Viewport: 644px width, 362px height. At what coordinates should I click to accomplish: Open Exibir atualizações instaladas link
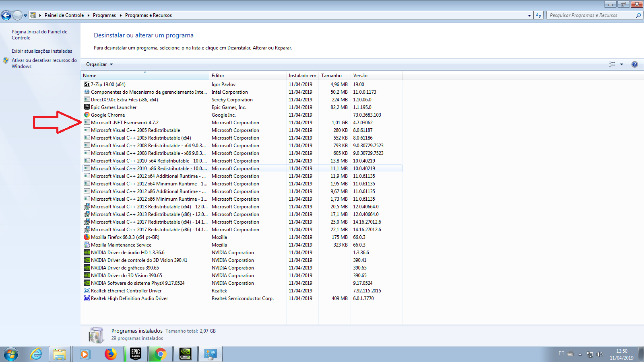[x=42, y=51]
